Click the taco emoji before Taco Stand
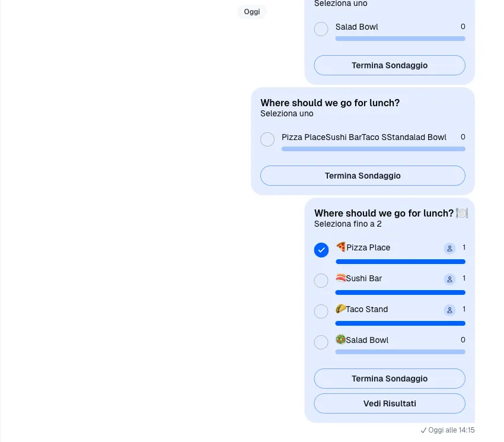 [x=341, y=309]
